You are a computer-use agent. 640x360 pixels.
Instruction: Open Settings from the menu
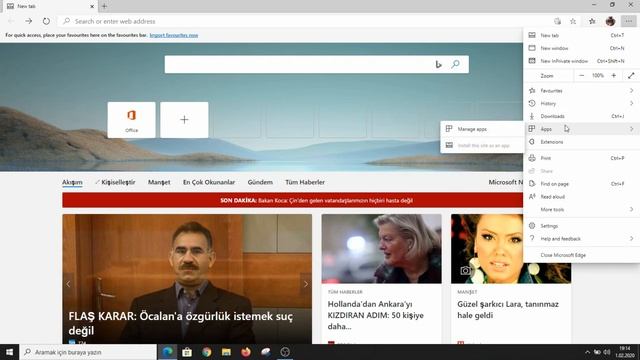click(x=582, y=226)
